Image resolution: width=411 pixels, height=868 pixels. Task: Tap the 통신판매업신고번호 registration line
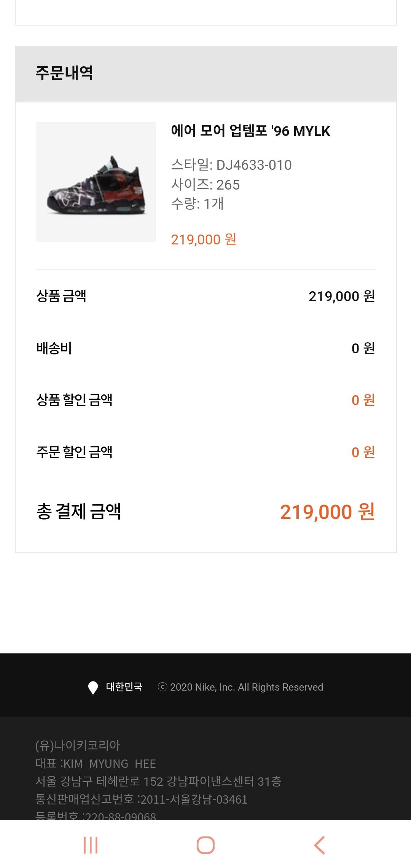[141, 799]
